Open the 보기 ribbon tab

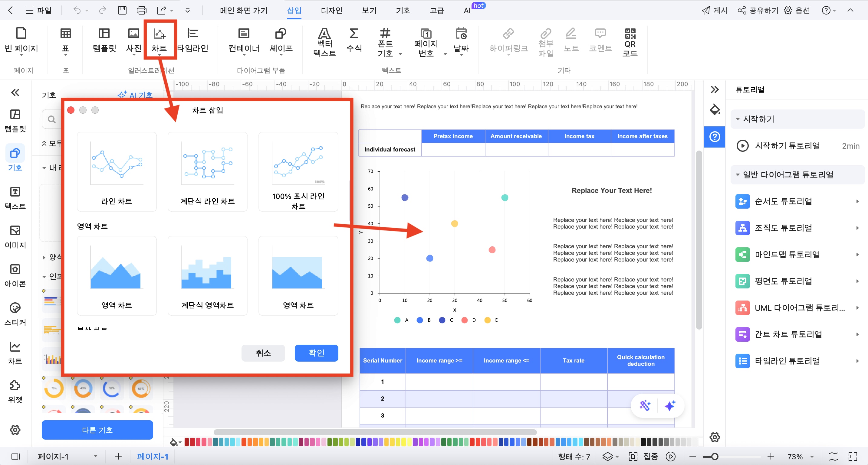(369, 11)
